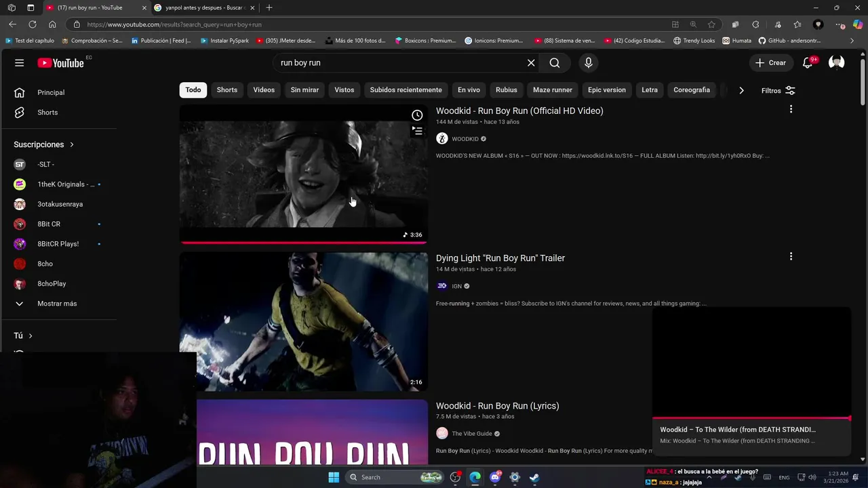Open the Crear menu button
The width and height of the screenshot is (868, 488).
(x=771, y=63)
